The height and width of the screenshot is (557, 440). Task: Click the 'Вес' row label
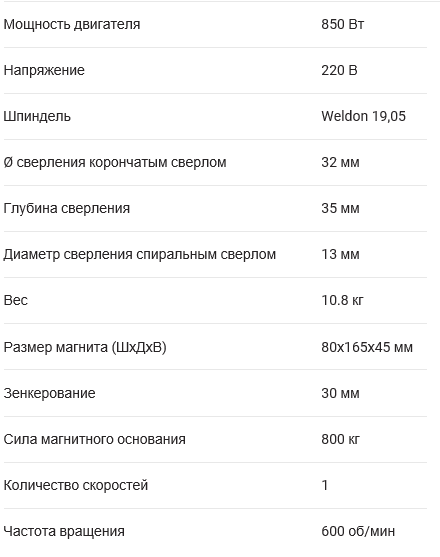tap(16, 300)
